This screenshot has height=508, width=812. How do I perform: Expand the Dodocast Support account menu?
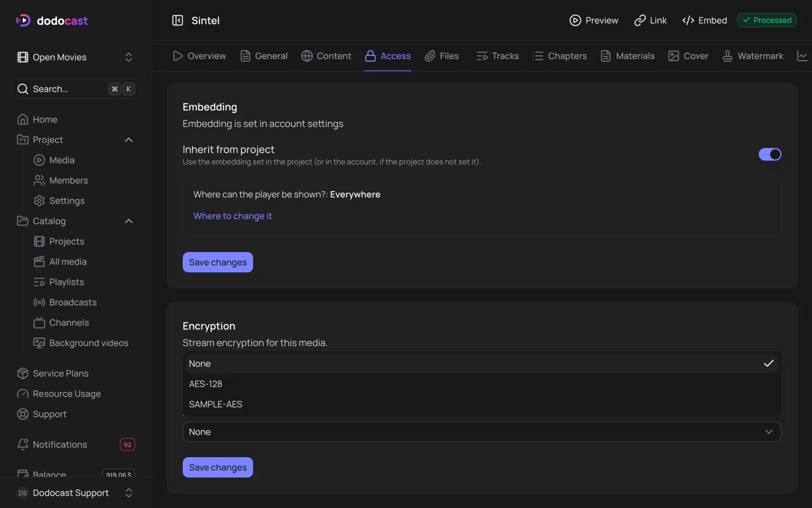tap(76, 493)
